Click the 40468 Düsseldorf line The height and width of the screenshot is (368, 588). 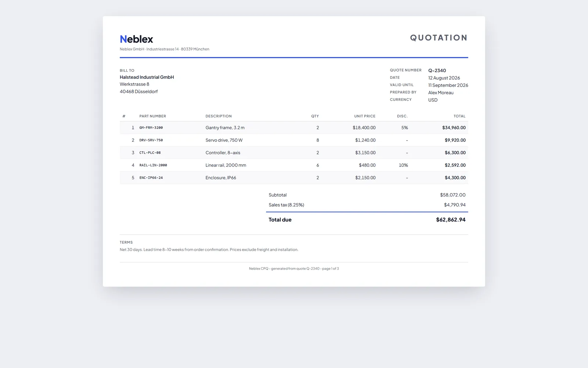point(139,92)
